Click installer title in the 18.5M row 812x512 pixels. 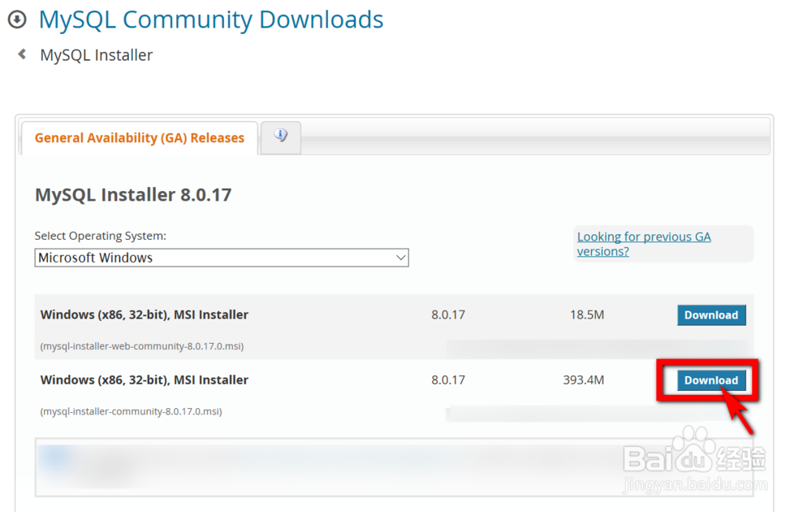tap(145, 315)
